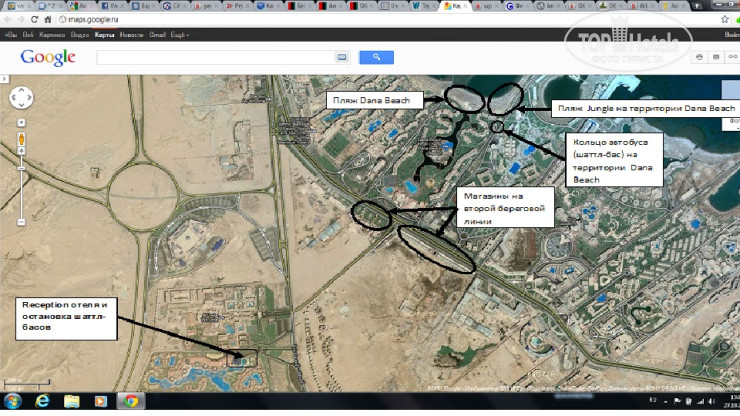Screen dimensions: 740x416
Task: Go back with the browser back arrow
Action: coord(7,20)
